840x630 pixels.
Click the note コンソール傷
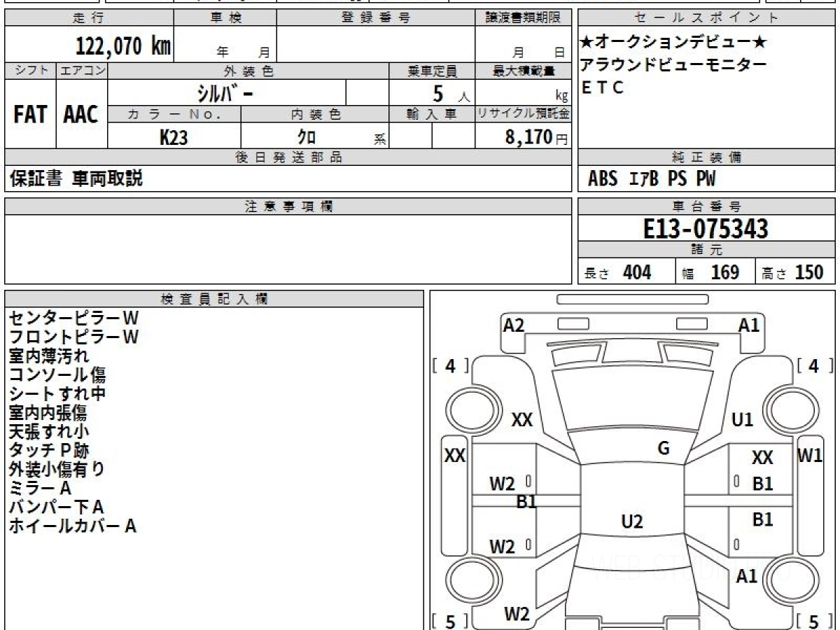tap(57, 375)
